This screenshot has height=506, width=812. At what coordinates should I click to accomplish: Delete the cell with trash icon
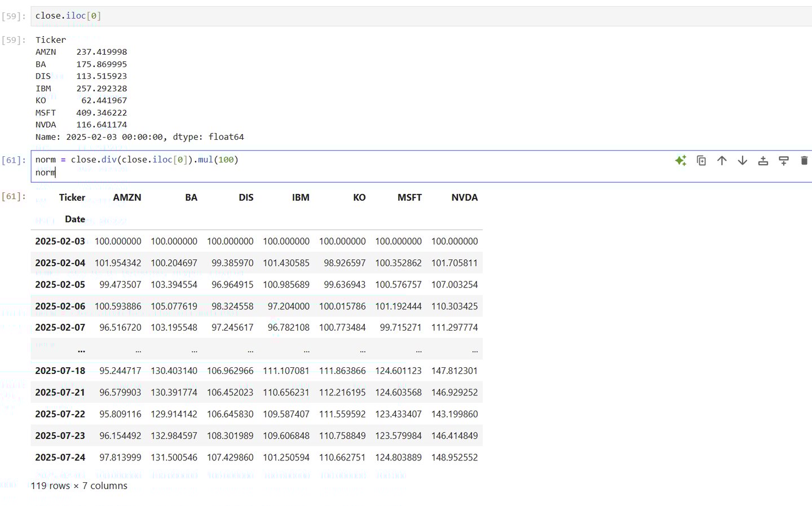tap(804, 161)
